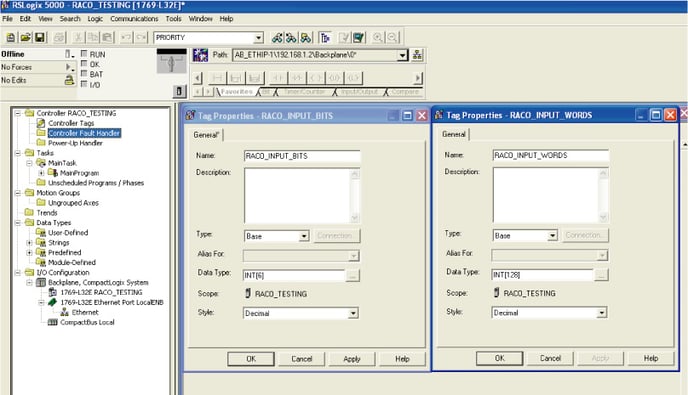Expand the Strings data type node
The width and height of the screenshot is (688, 395).
[29, 243]
